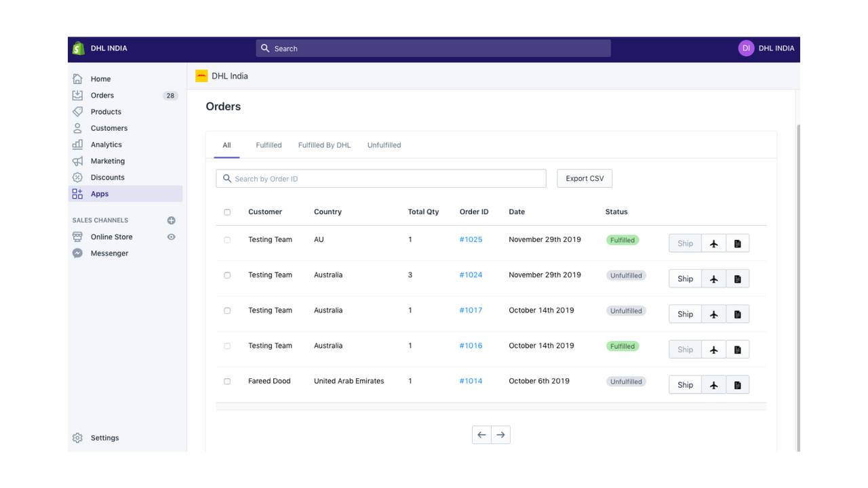This screenshot has width=868, height=488.
Task: View Online Store eye icon
Action: click(x=172, y=237)
